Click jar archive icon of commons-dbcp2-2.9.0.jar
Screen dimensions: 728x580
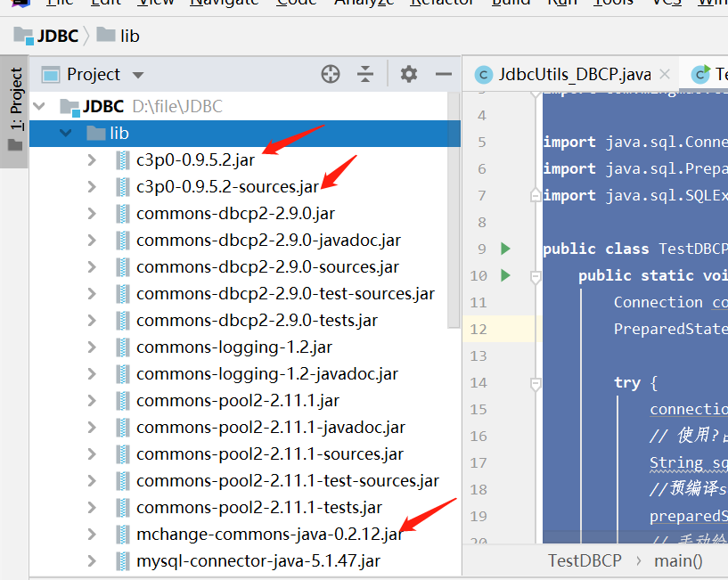tap(123, 214)
